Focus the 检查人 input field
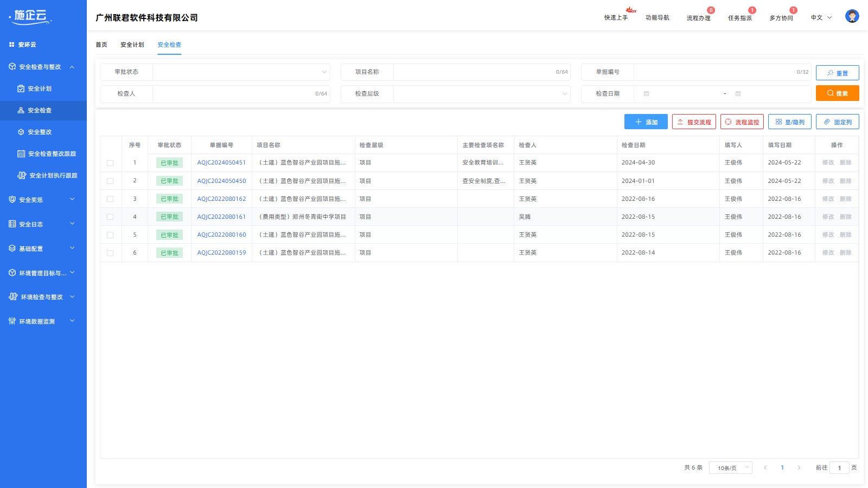 [241, 93]
